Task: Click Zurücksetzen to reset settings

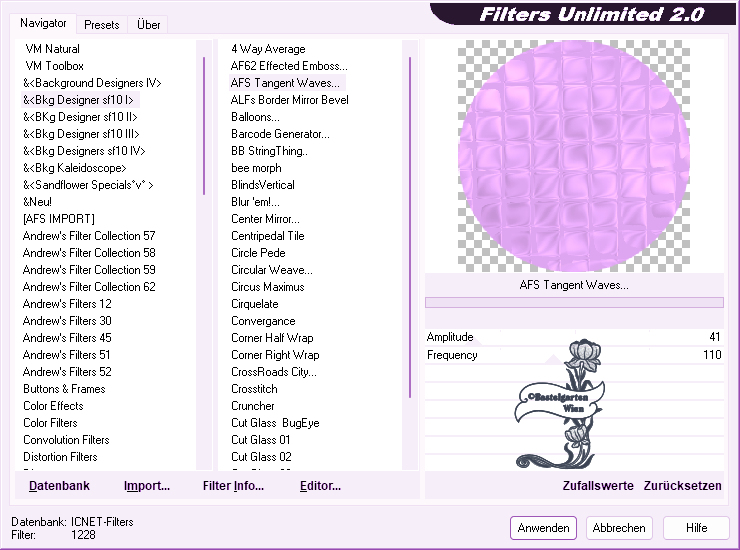Action: click(682, 485)
